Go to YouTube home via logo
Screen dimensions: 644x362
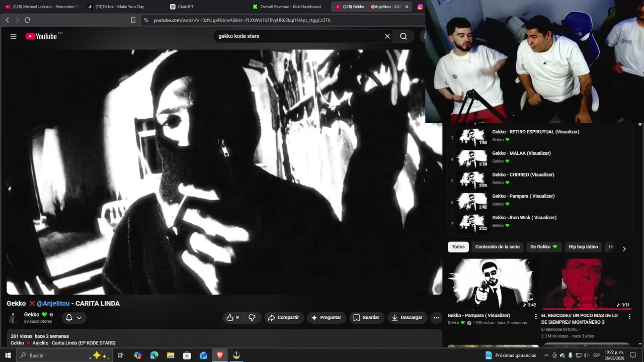[x=42, y=36]
